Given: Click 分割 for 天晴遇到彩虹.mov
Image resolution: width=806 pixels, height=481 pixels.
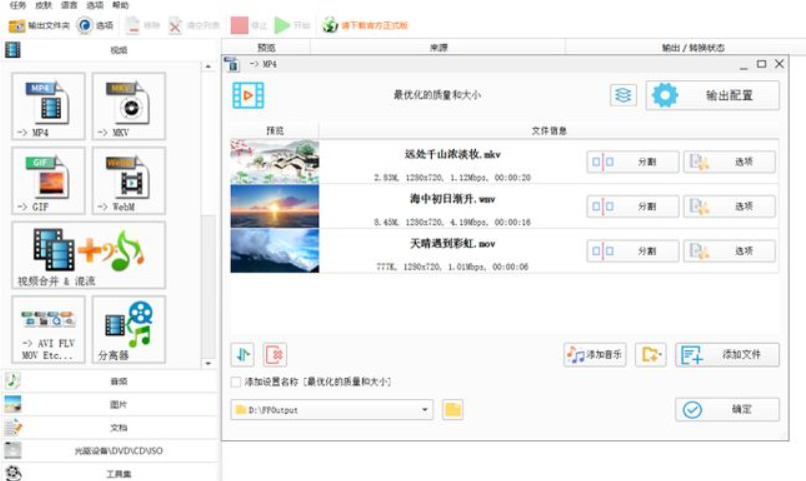Looking at the screenshot, I should pyautogui.click(x=632, y=251).
